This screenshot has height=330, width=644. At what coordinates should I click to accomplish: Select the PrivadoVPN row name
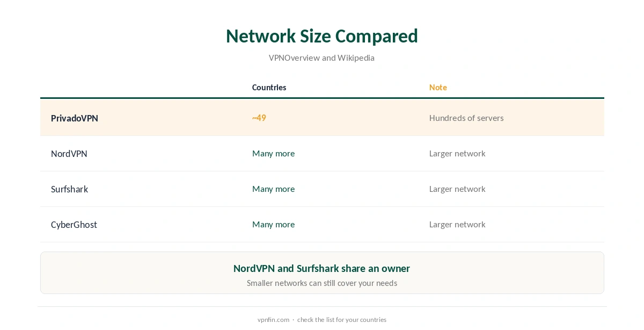tap(75, 118)
